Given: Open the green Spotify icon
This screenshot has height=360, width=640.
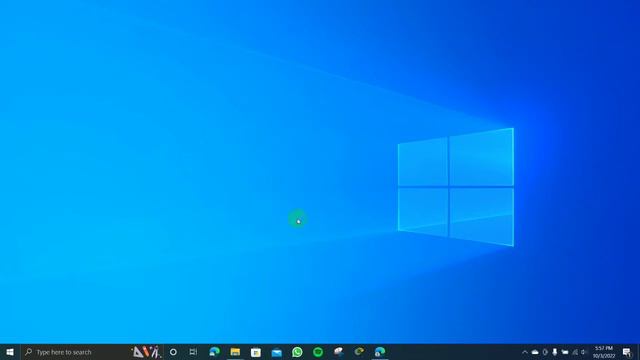Looking at the screenshot, I should (318, 352).
